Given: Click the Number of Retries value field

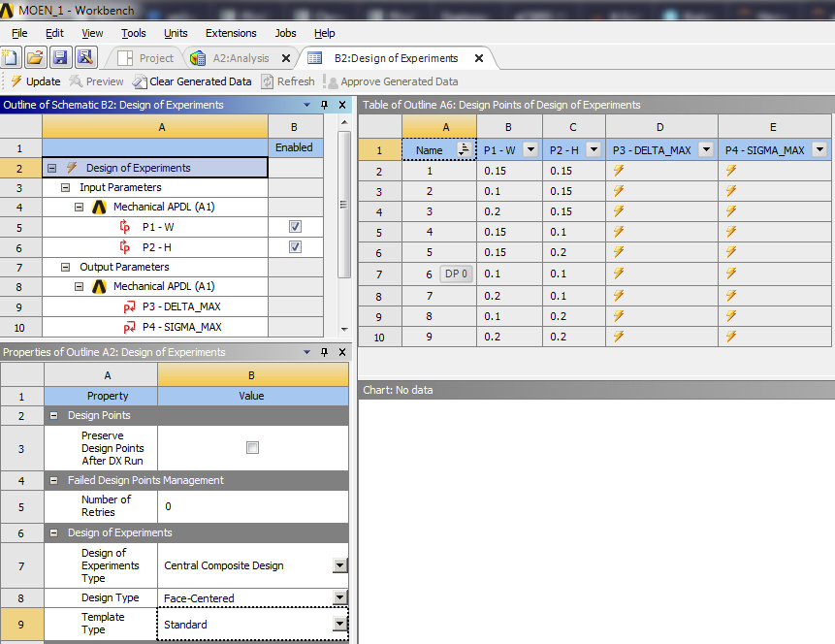Looking at the screenshot, I should click(x=252, y=506).
